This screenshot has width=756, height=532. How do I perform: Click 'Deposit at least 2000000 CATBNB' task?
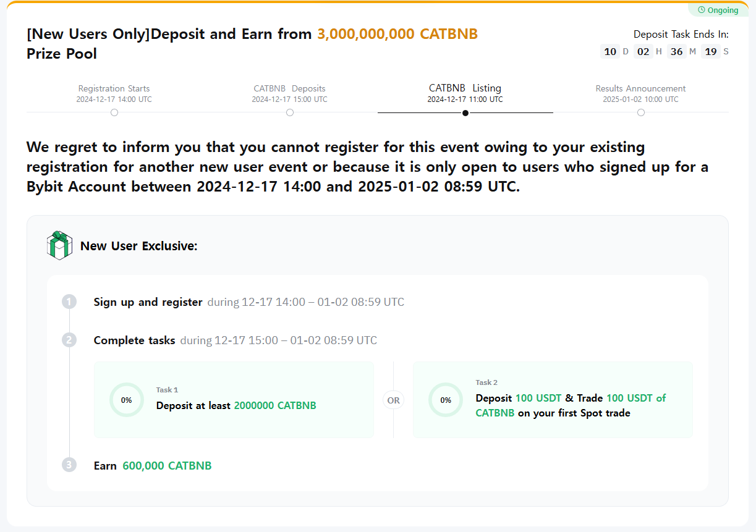coord(236,405)
